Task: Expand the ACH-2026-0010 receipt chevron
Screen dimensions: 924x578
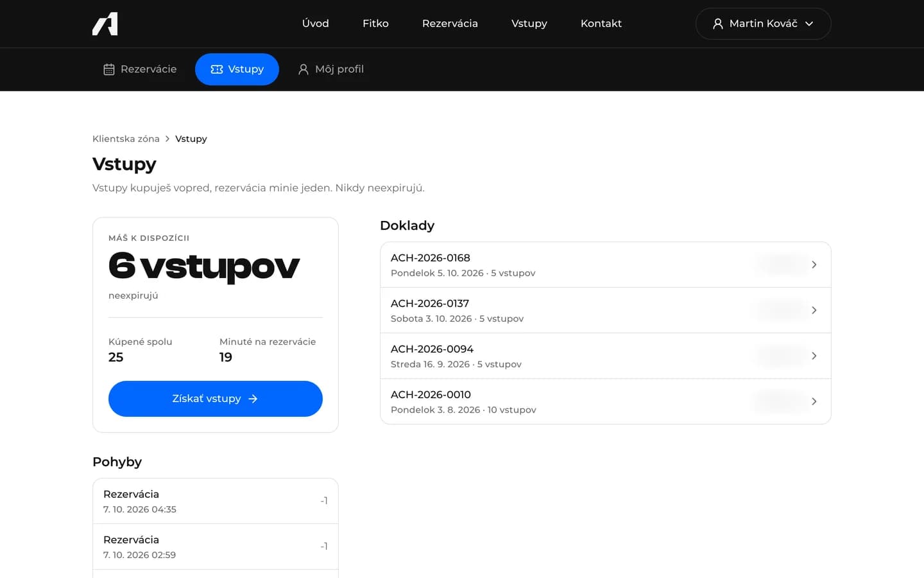Action: [814, 401]
